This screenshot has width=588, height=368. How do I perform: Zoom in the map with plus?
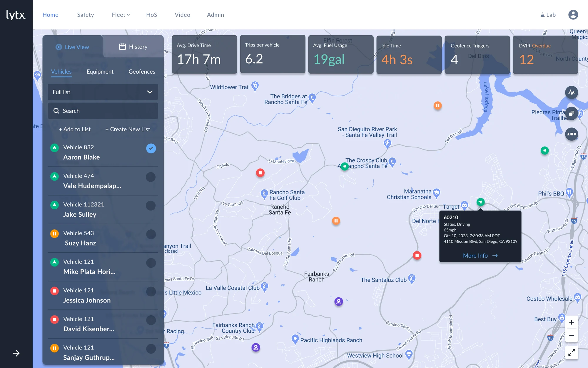[x=572, y=322]
